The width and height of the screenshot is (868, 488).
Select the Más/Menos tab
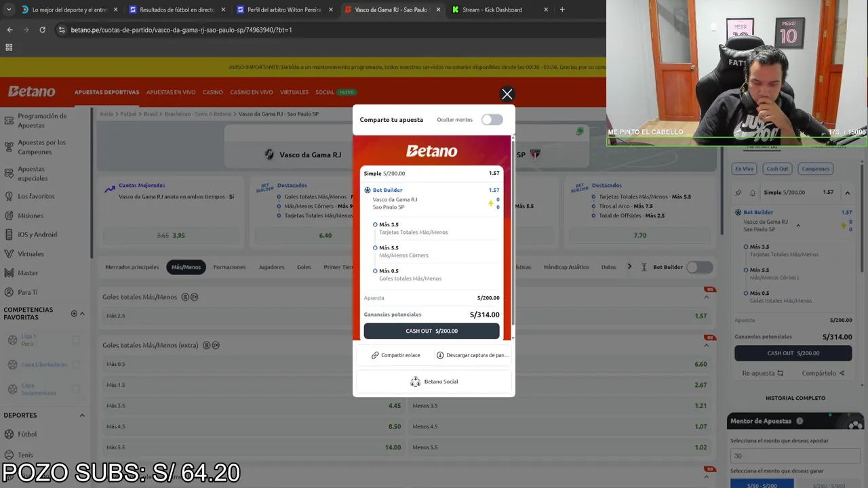pyautogui.click(x=186, y=267)
